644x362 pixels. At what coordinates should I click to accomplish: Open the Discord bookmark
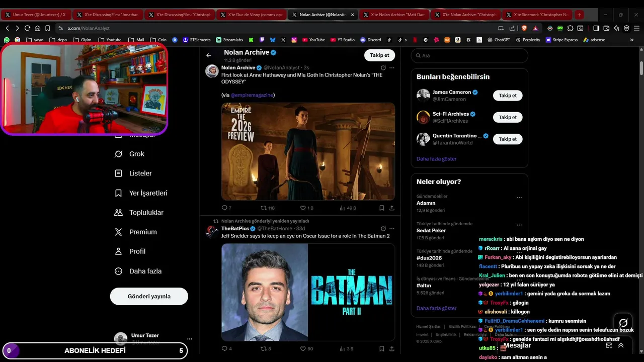point(370,40)
